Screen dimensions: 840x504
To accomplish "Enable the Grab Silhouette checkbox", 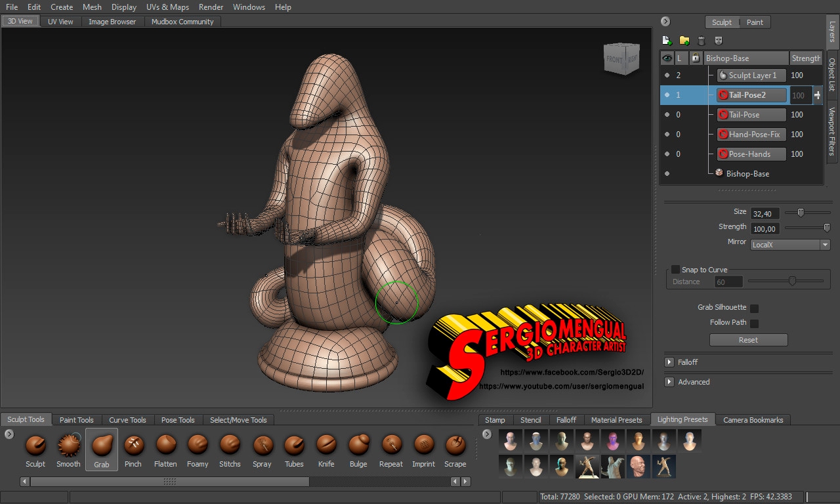I will coord(755,308).
